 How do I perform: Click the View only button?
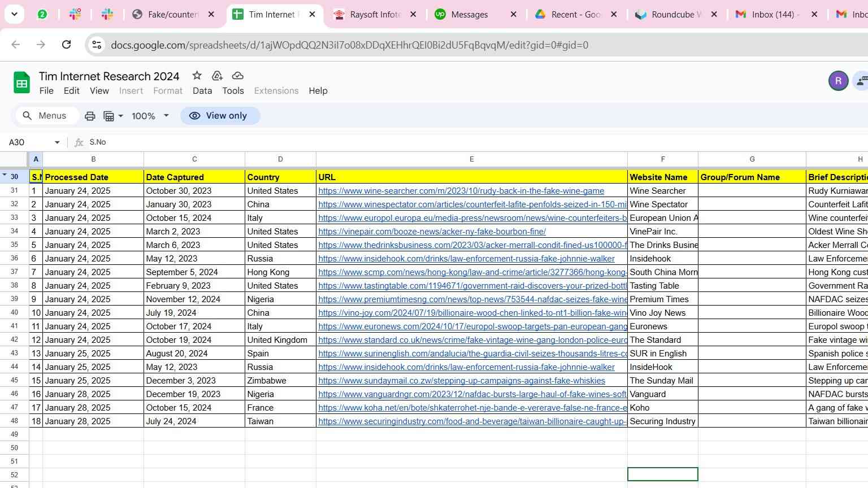pyautogui.click(x=220, y=116)
